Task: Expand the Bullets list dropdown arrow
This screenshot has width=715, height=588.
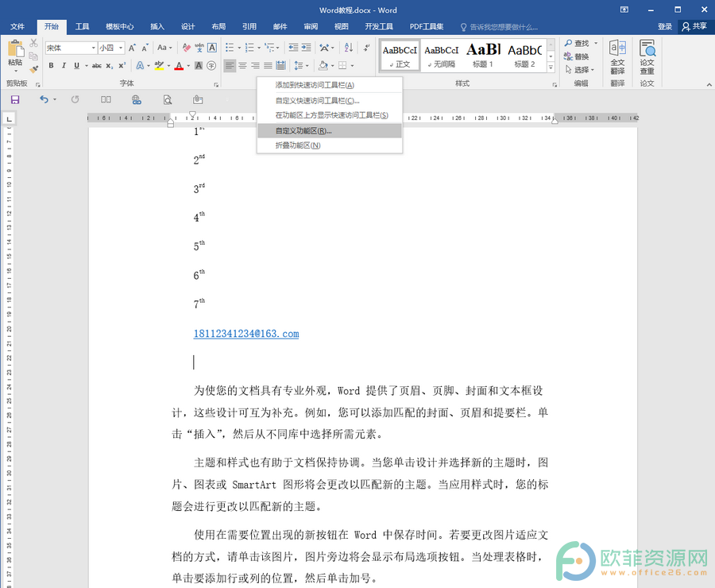Action: pyautogui.click(x=239, y=48)
